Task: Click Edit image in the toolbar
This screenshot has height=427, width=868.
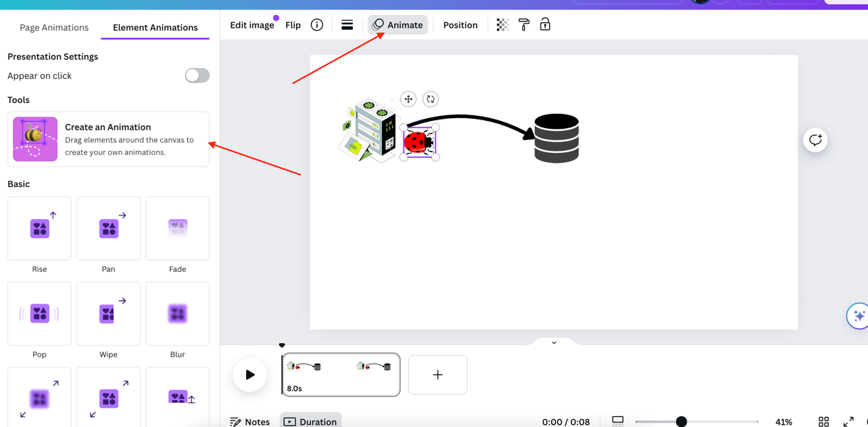Action: point(252,25)
